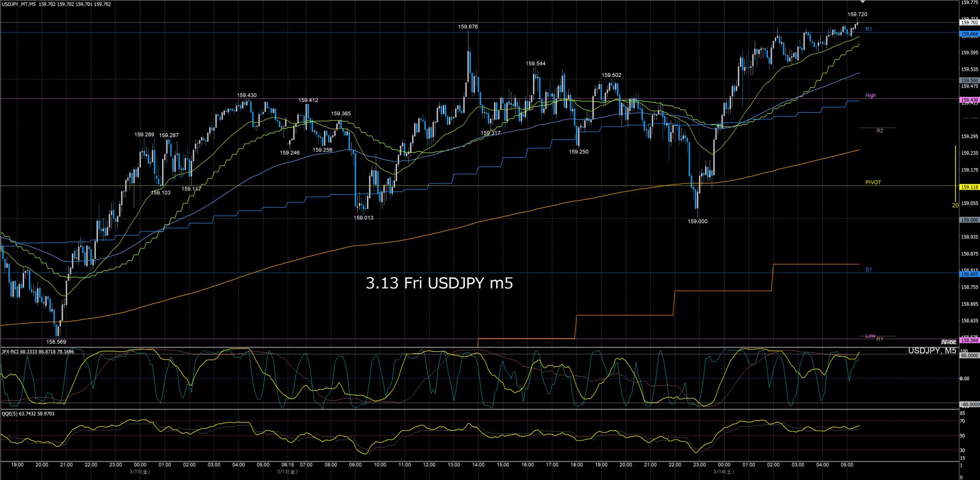Screen dimensions: 980x480
Task: Click the pink High level label
Action: pyautogui.click(x=870, y=95)
